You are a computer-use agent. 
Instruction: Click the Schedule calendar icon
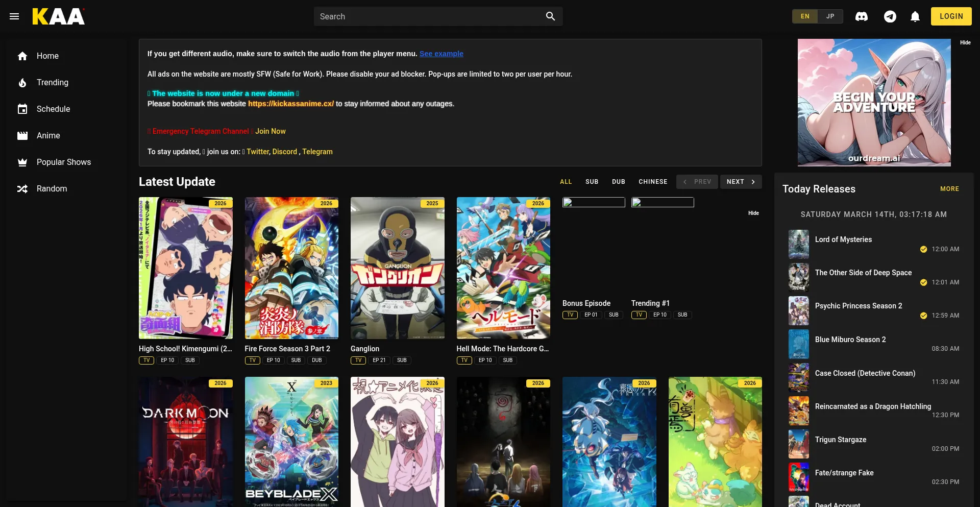(22, 109)
